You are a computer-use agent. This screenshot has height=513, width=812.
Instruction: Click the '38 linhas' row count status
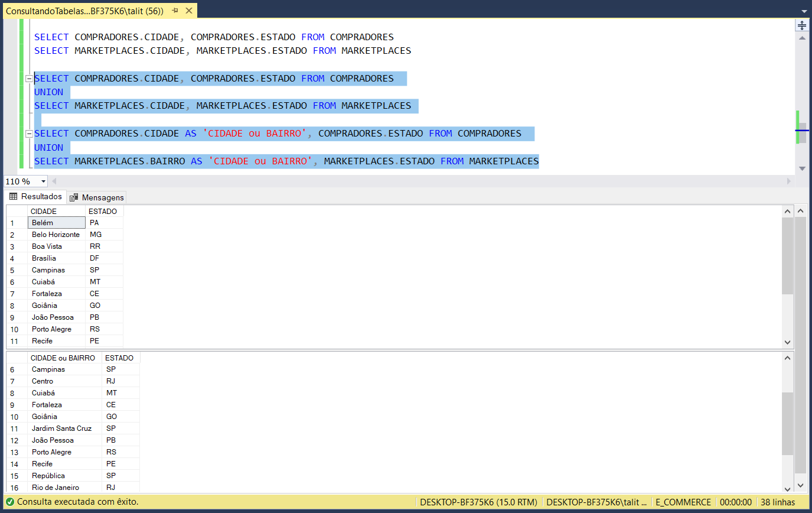coord(779,502)
